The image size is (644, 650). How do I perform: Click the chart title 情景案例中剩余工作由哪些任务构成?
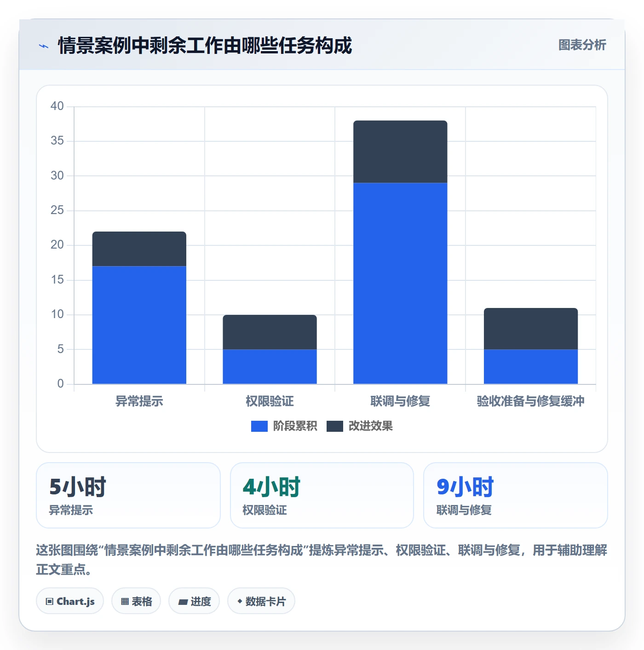tap(205, 46)
